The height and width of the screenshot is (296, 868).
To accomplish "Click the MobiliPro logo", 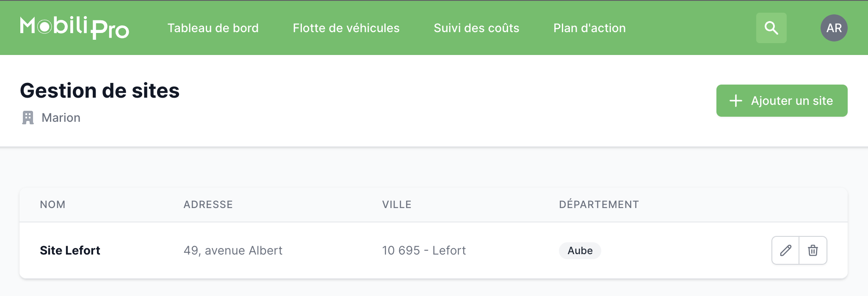I will tap(75, 28).
